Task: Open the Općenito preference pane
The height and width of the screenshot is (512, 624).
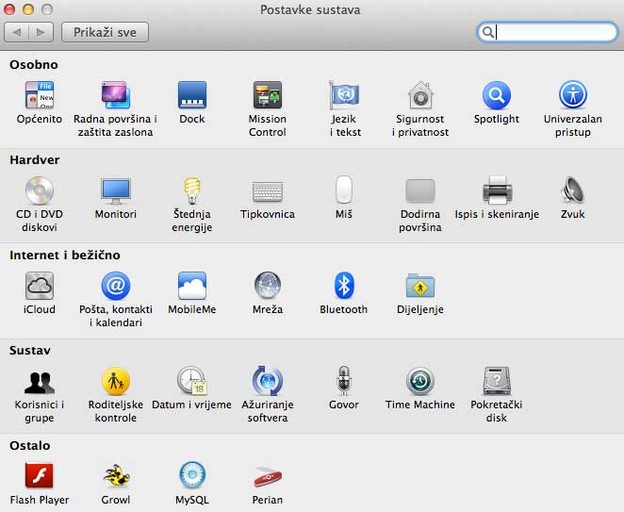Action: [39, 96]
